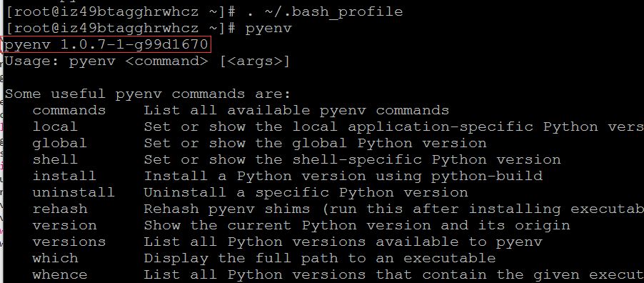Click 'Uninstall a specific Python version' description
This screenshot has height=283, width=644.
[306, 192]
